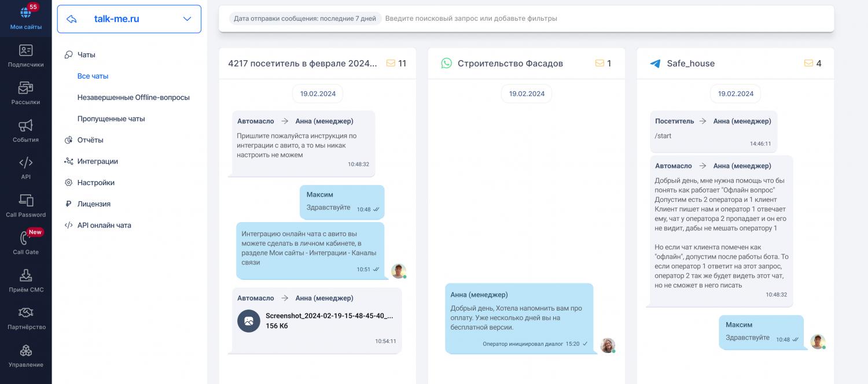Open Подписчики in the left sidebar
The image size is (868, 384).
[25, 56]
